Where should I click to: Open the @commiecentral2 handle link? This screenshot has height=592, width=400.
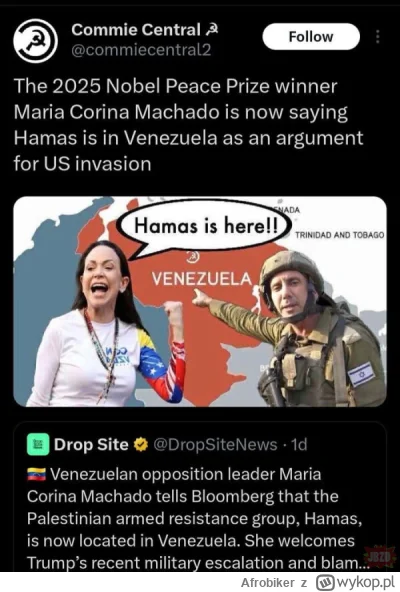tap(141, 50)
